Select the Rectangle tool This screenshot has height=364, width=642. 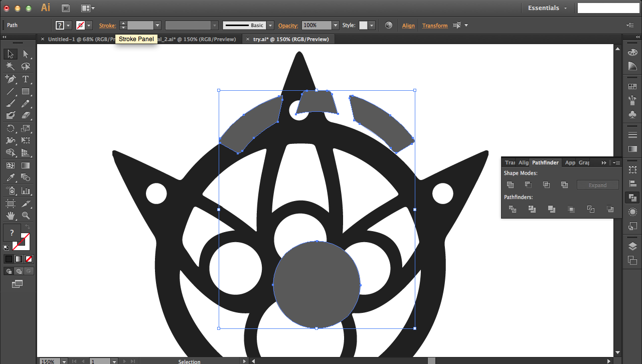pos(26,92)
